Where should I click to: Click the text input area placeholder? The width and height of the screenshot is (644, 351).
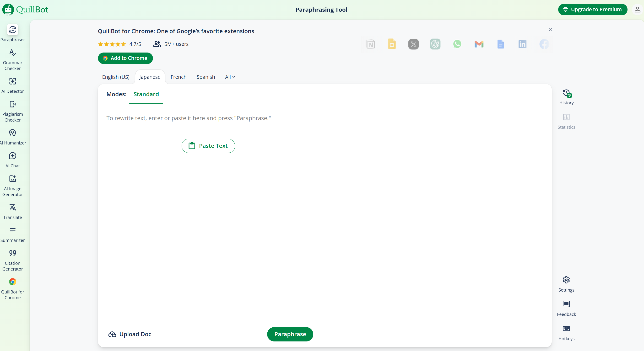188,118
